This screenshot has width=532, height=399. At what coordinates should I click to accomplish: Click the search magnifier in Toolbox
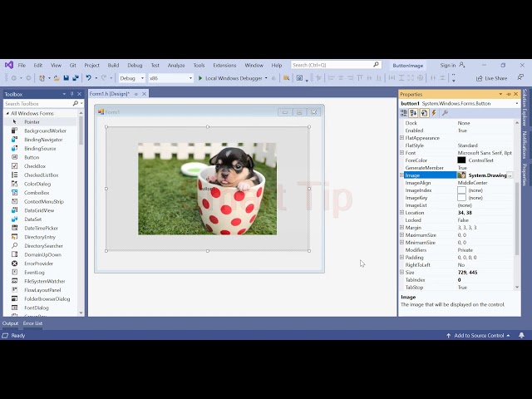76,103
